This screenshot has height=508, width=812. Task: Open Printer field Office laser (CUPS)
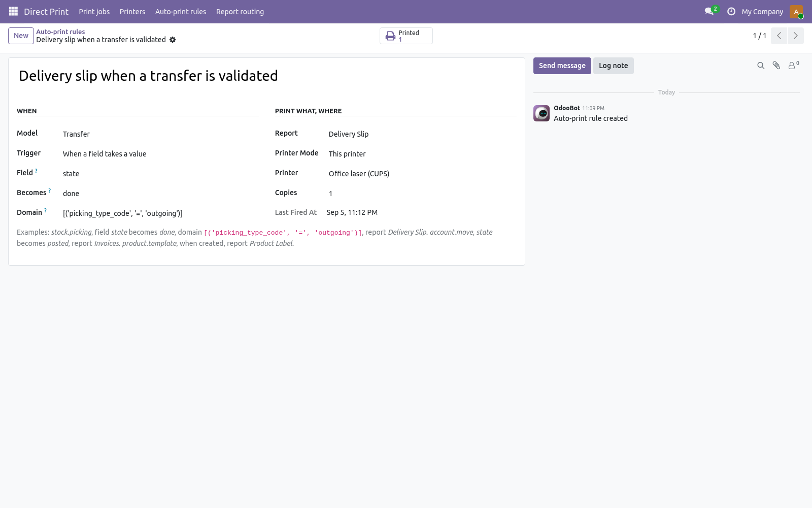(422, 174)
